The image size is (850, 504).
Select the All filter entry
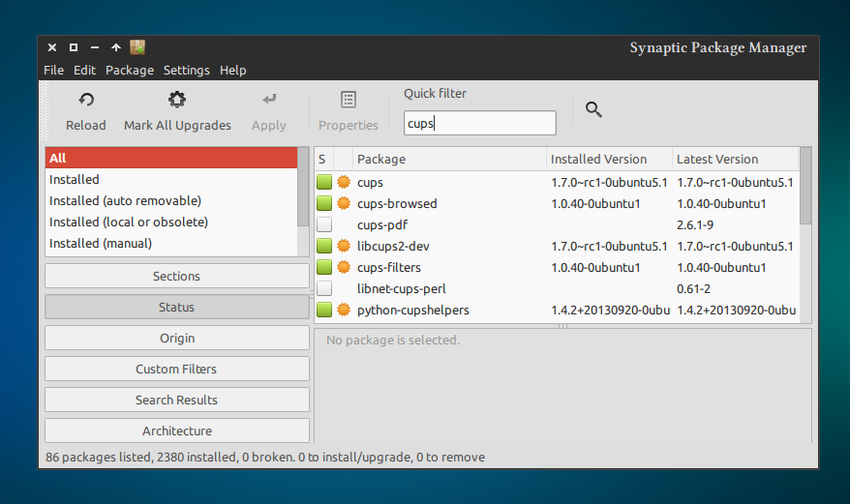coord(171,158)
